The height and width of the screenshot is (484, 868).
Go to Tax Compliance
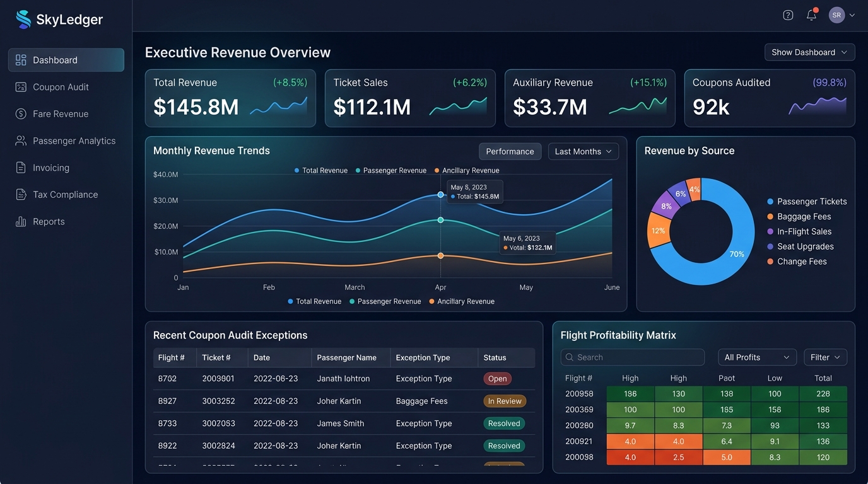coord(66,195)
